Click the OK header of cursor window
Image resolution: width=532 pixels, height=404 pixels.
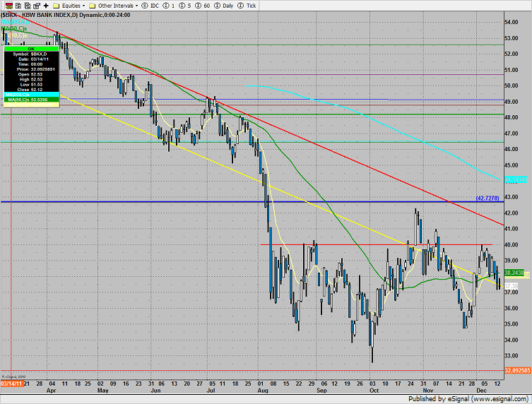31,49
